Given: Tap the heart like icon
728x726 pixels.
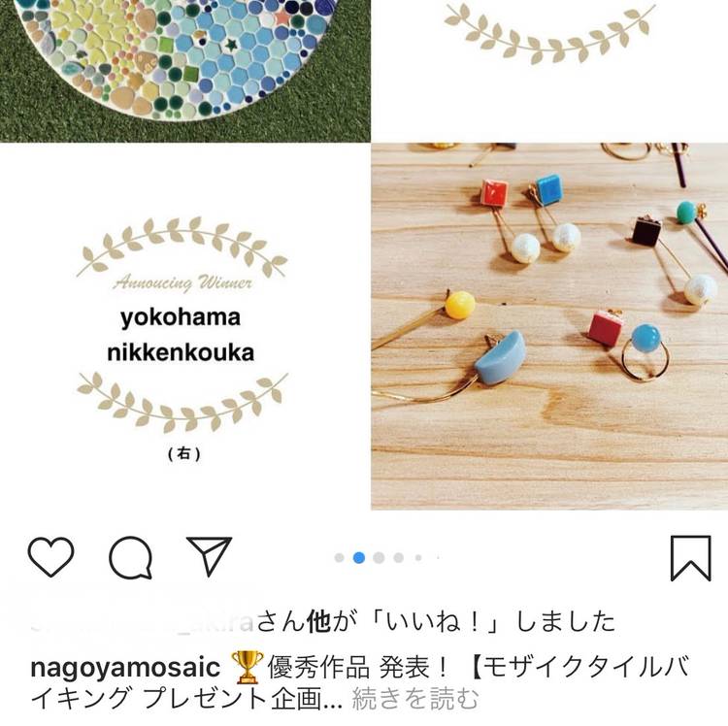Looking at the screenshot, I should pos(51,557).
